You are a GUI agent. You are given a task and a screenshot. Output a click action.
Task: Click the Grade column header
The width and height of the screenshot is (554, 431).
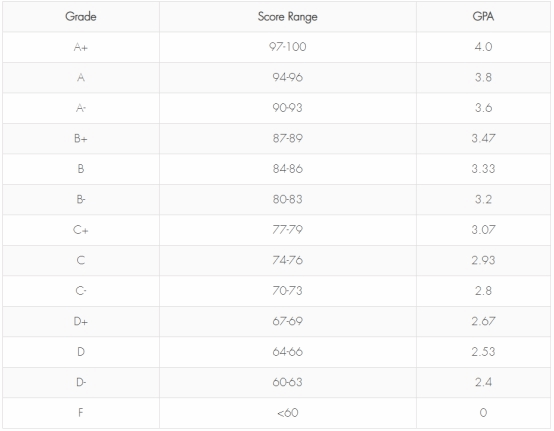coord(81,17)
